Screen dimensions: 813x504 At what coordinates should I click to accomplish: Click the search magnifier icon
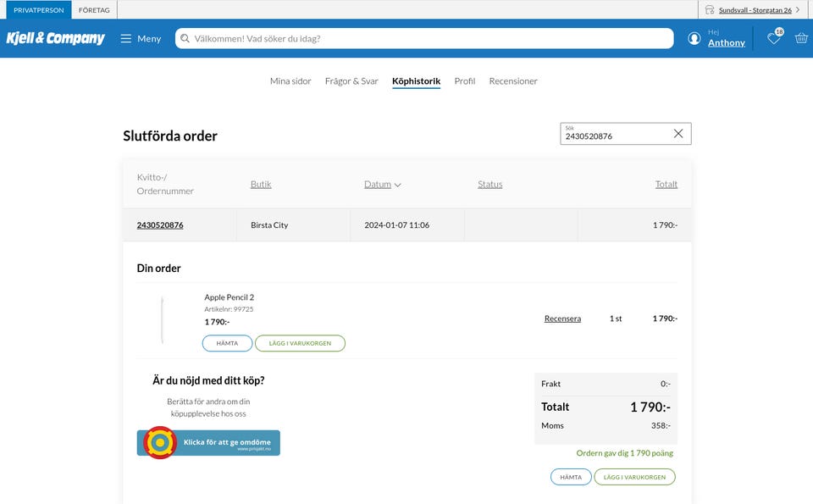185,38
